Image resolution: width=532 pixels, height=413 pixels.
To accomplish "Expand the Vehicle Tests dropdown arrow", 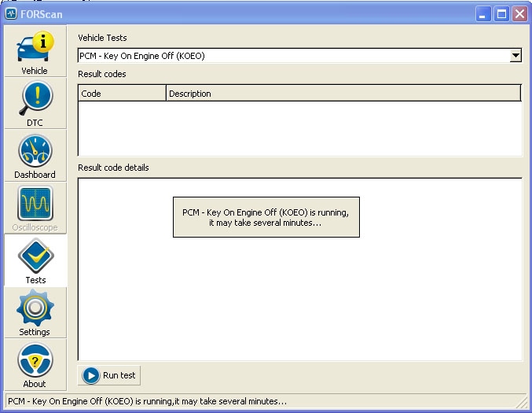I will [515, 56].
